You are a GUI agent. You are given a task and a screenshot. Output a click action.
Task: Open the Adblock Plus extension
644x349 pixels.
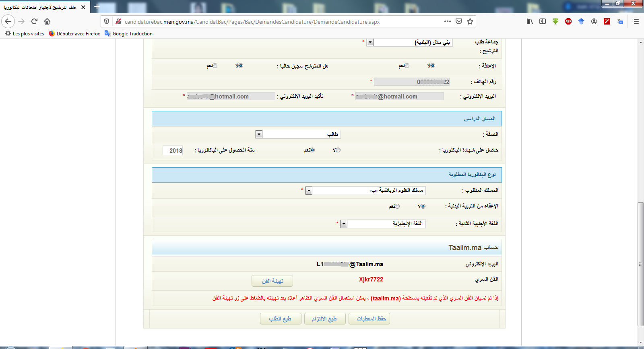[568, 21]
